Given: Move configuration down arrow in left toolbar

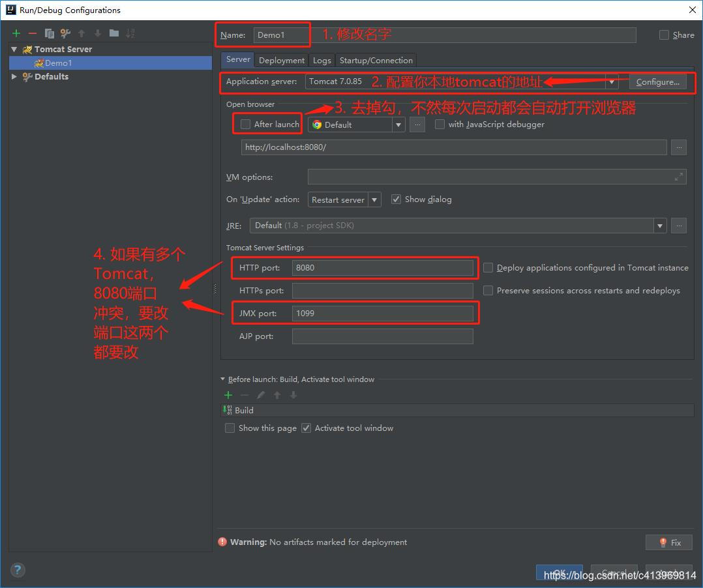Looking at the screenshot, I should [x=98, y=33].
